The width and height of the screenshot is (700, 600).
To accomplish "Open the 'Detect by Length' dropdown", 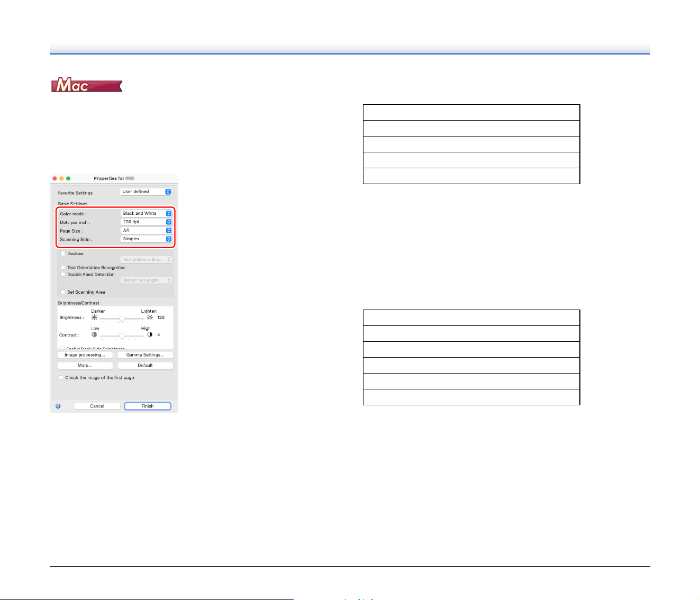I will (147, 280).
